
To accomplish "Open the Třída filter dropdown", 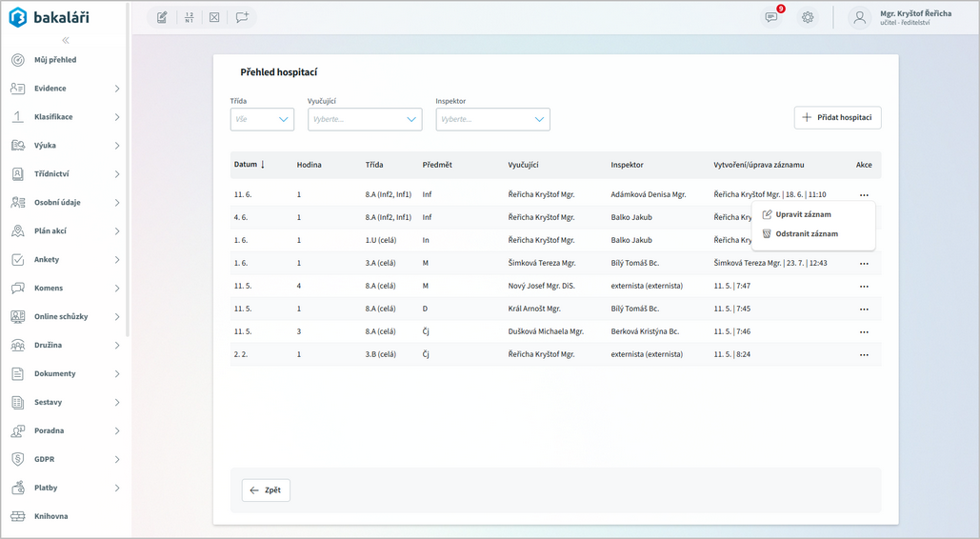I will [x=263, y=119].
